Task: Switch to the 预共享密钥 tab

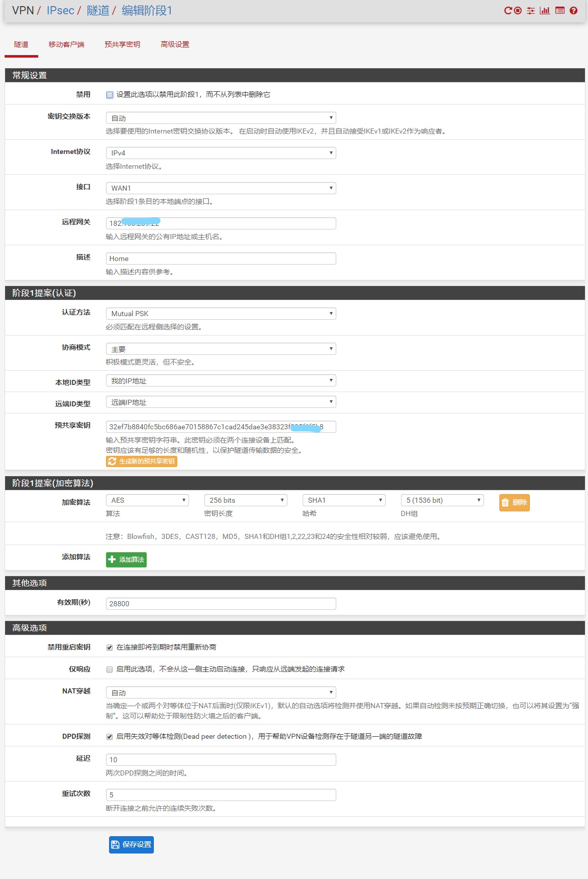Action: (122, 44)
